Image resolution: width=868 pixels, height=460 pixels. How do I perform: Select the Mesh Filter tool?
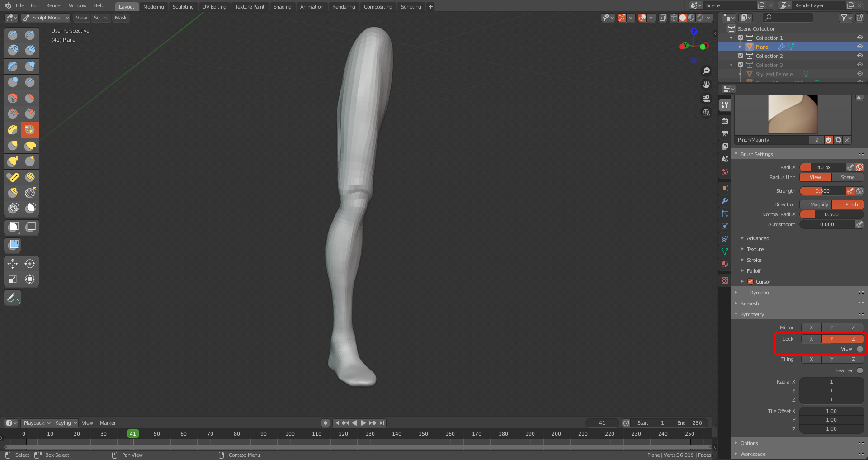pyautogui.click(x=13, y=245)
